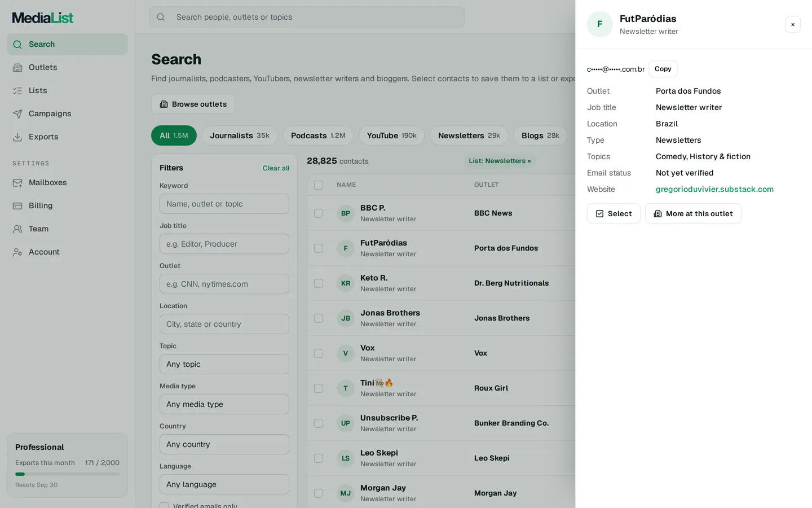Image resolution: width=812 pixels, height=508 pixels.
Task: Click the magnifier icon in search bar
Action: pos(161,17)
